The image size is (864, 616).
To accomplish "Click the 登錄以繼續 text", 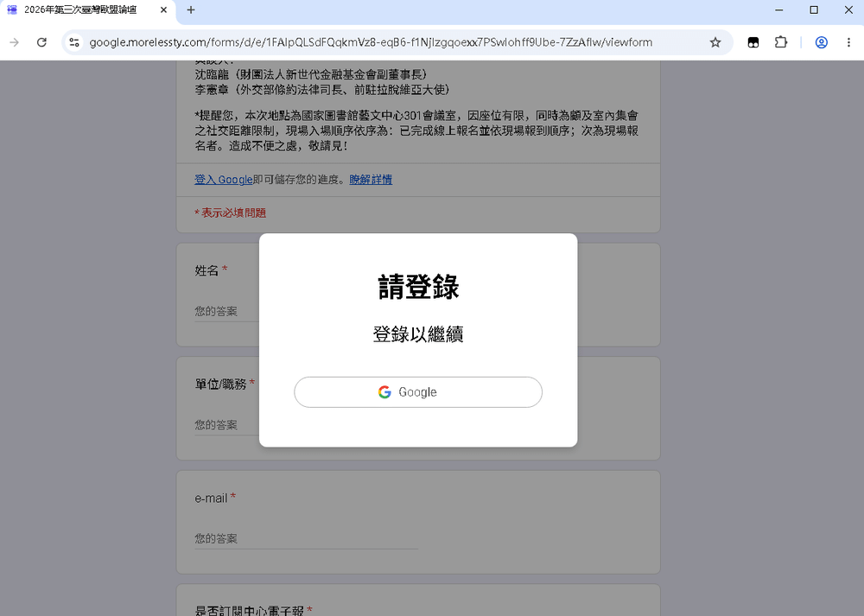I will tap(418, 333).
